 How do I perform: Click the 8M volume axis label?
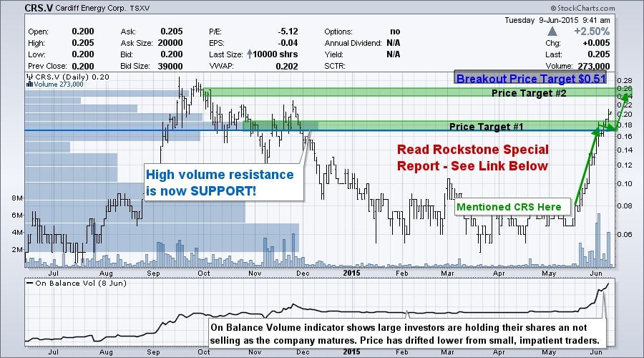(x=18, y=198)
